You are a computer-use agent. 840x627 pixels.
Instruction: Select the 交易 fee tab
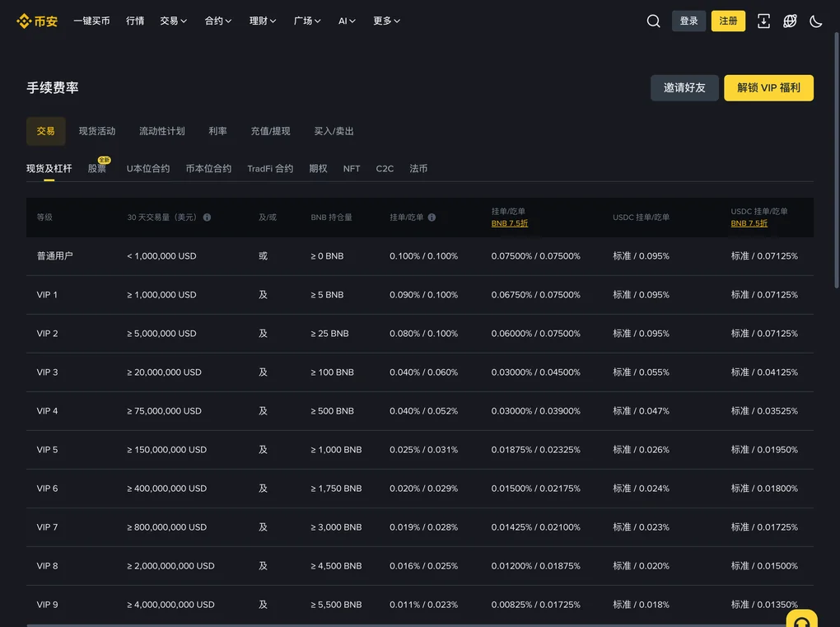pyautogui.click(x=45, y=131)
